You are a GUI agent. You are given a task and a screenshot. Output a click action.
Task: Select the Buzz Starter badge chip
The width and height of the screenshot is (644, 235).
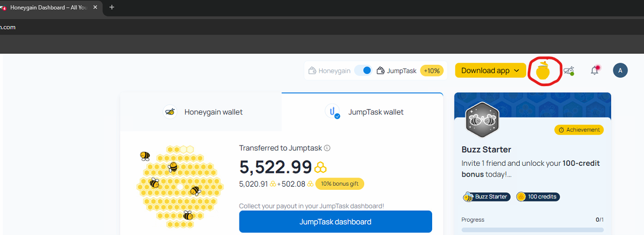click(486, 197)
